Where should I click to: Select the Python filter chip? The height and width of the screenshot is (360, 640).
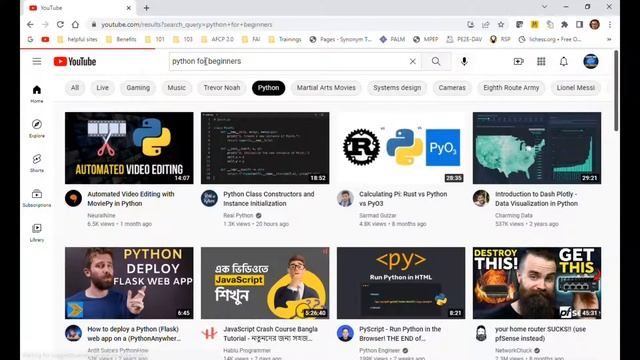coord(269,88)
